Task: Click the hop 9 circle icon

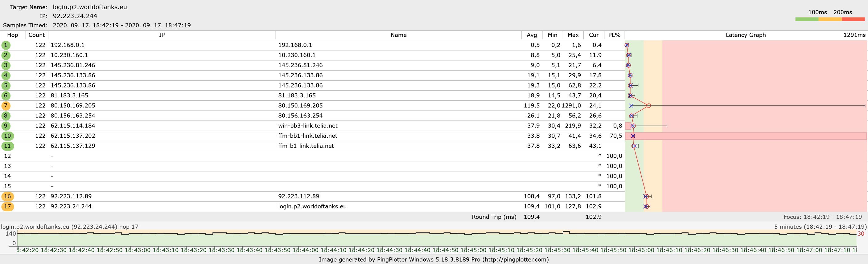Action: [6, 126]
